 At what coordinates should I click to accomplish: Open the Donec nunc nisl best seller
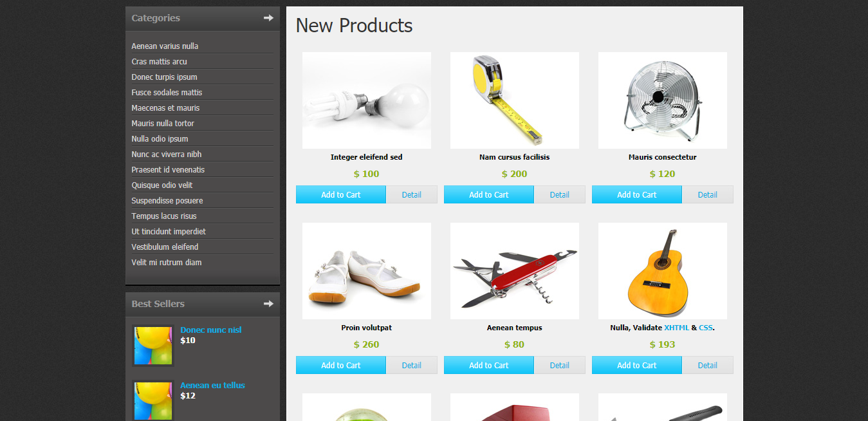pyautogui.click(x=211, y=330)
